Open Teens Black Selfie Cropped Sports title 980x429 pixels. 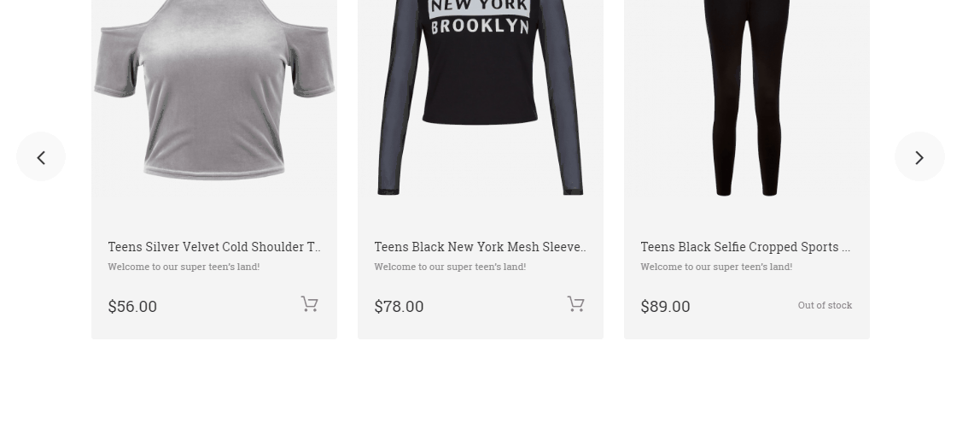(x=744, y=247)
